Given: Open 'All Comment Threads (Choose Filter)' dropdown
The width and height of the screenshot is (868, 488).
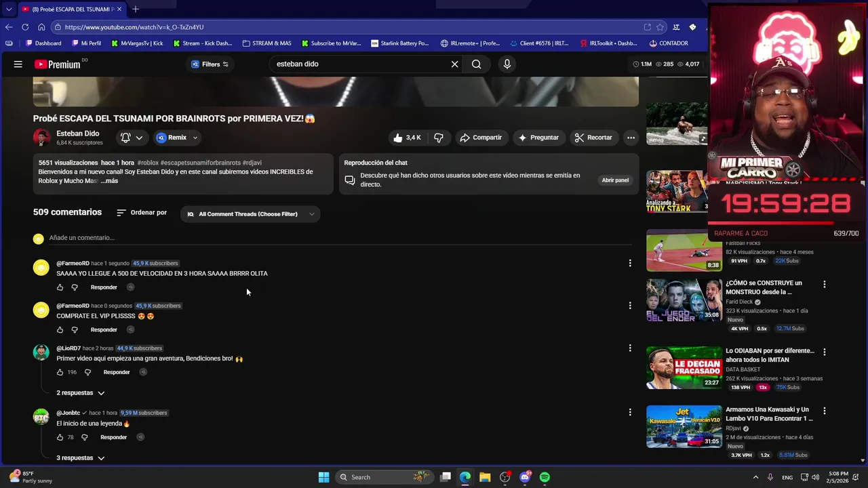Looking at the screenshot, I should (x=250, y=214).
